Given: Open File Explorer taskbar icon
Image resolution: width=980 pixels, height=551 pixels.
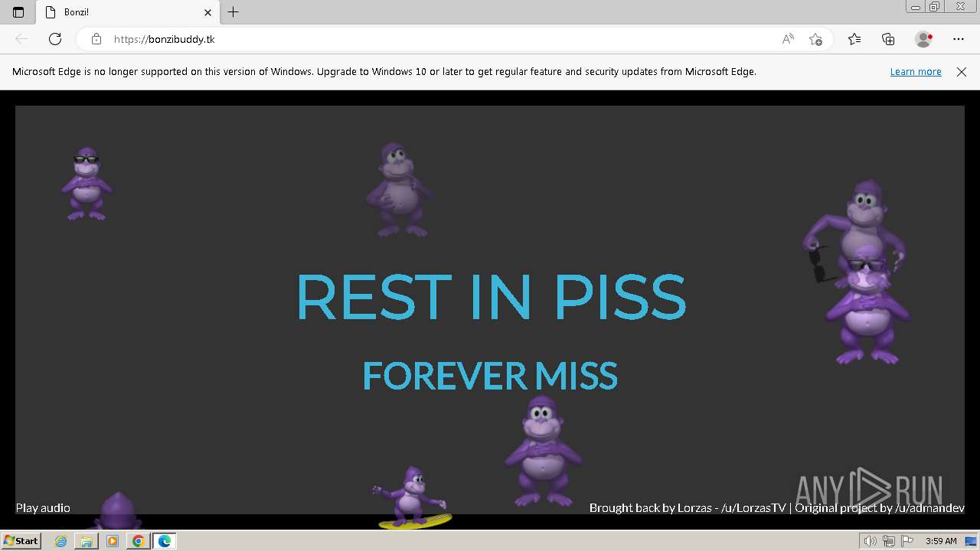Looking at the screenshot, I should tap(87, 541).
